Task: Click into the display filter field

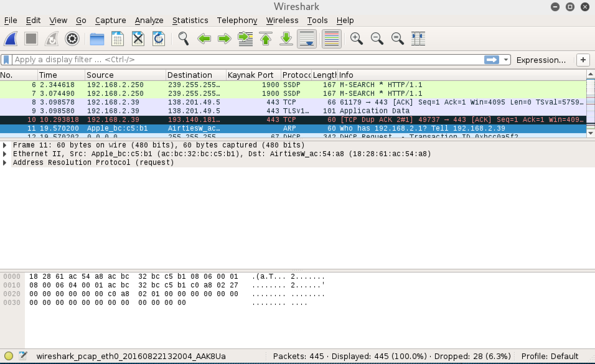Action: 248,59
